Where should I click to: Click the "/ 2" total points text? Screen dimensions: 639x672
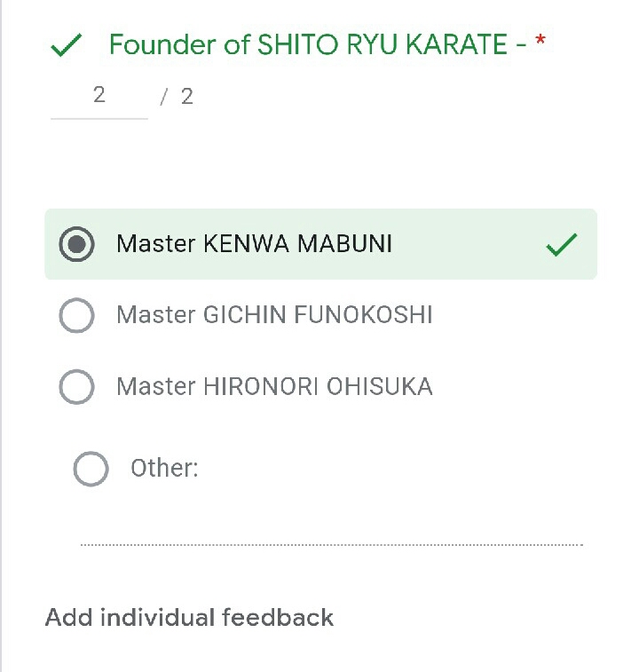tap(177, 97)
